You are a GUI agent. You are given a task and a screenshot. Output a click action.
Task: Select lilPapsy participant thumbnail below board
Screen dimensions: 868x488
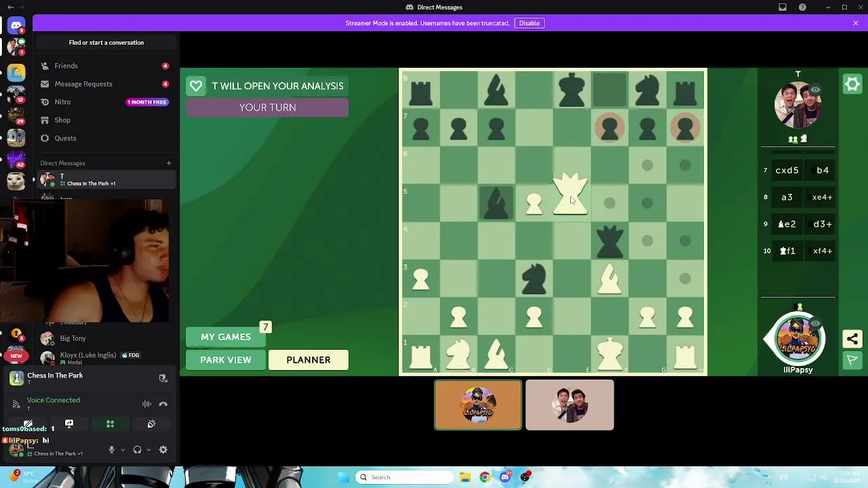[478, 405]
